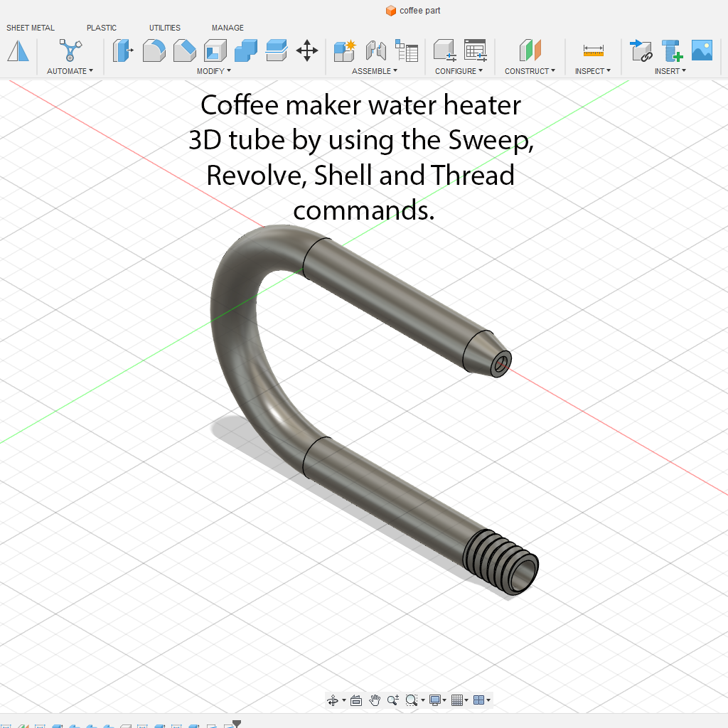
Task: Switch to the SHEET METAL tab
Action: point(31,28)
